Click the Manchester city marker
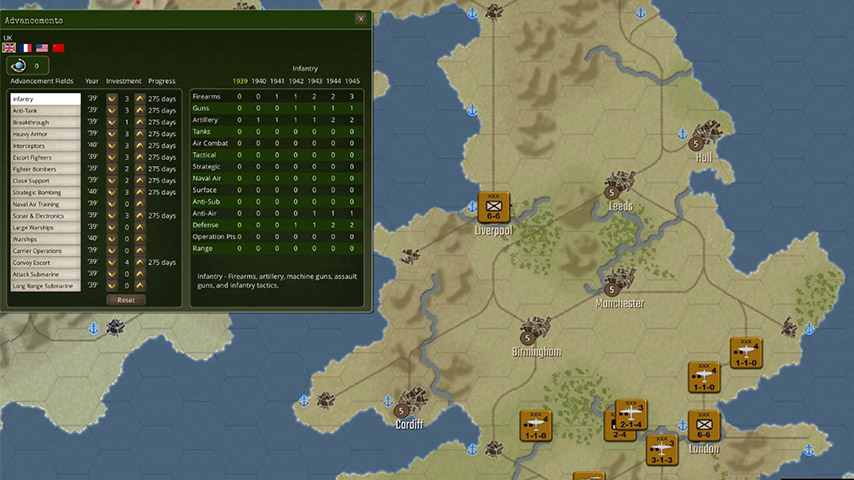This screenshot has width=854, height=480. click(611, 290)
